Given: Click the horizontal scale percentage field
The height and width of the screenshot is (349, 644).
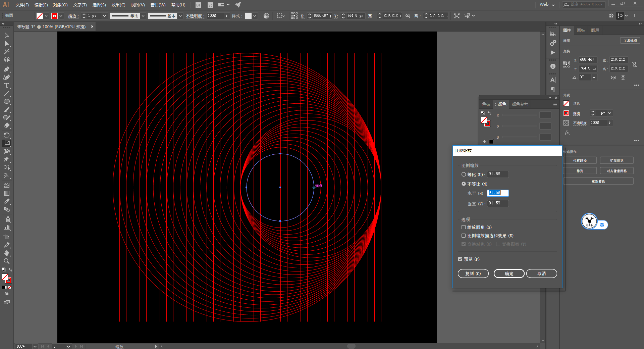Looking at the screenshot, I should pyautogui.click(x=497, y=193).
